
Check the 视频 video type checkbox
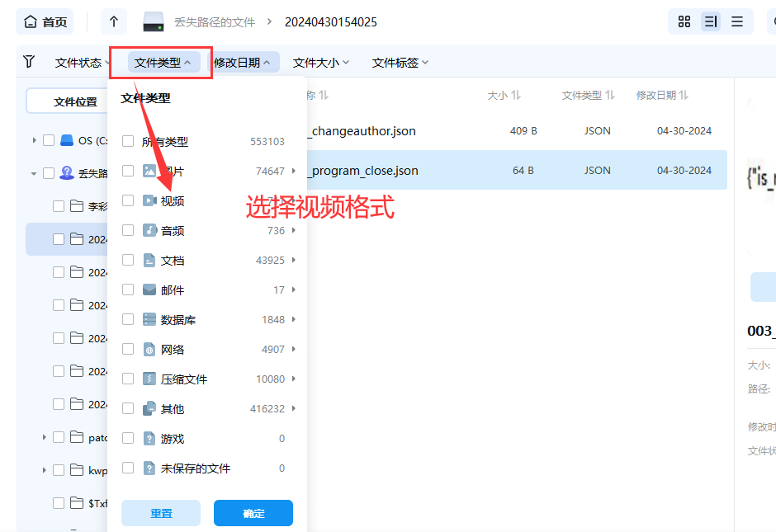[x=129, y=200]
